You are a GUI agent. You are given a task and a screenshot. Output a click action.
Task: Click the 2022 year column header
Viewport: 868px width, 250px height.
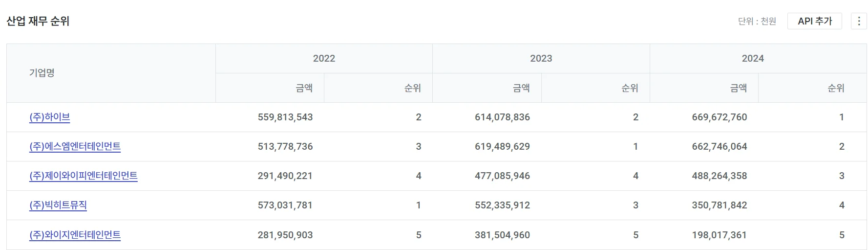coord(324,59)
